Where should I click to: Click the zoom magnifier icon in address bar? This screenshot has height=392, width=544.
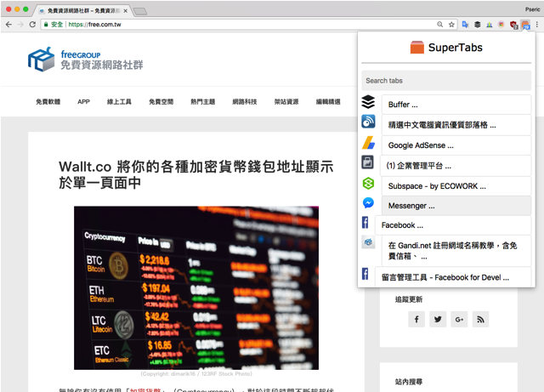(x=440, y=25)
